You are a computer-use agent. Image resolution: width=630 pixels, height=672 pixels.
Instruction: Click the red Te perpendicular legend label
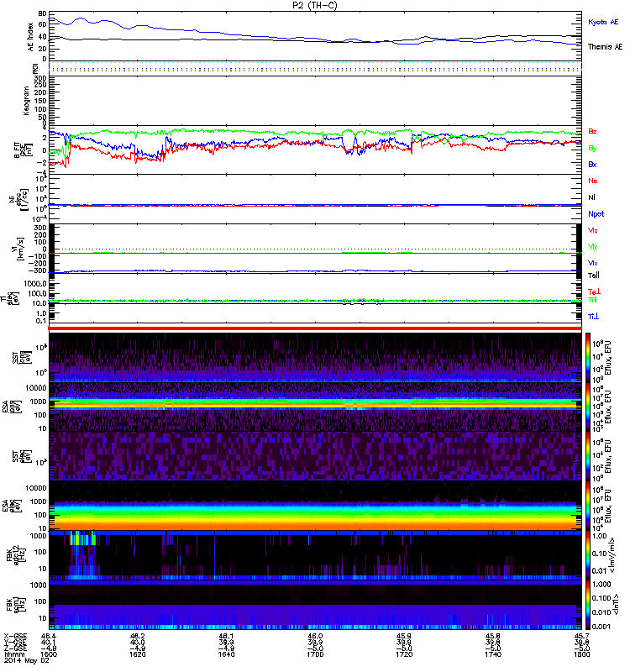pyautogui.click(x=594, y=291)
